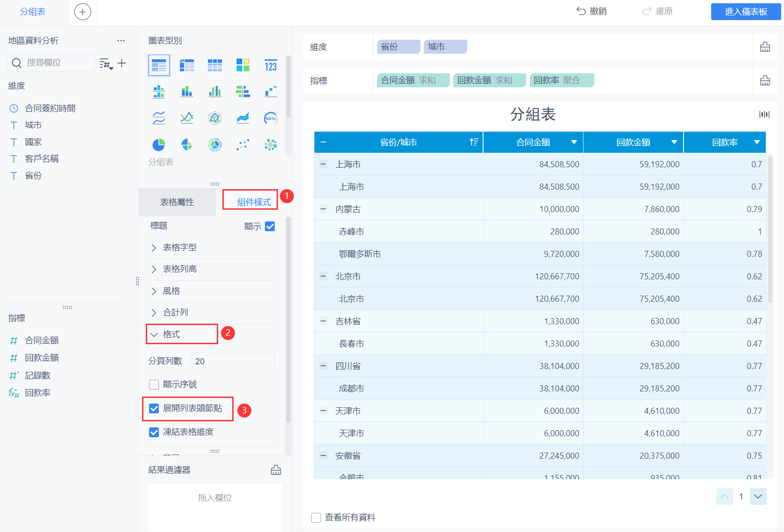Open the field sort/filter list icon

click(x=107, y=64)
